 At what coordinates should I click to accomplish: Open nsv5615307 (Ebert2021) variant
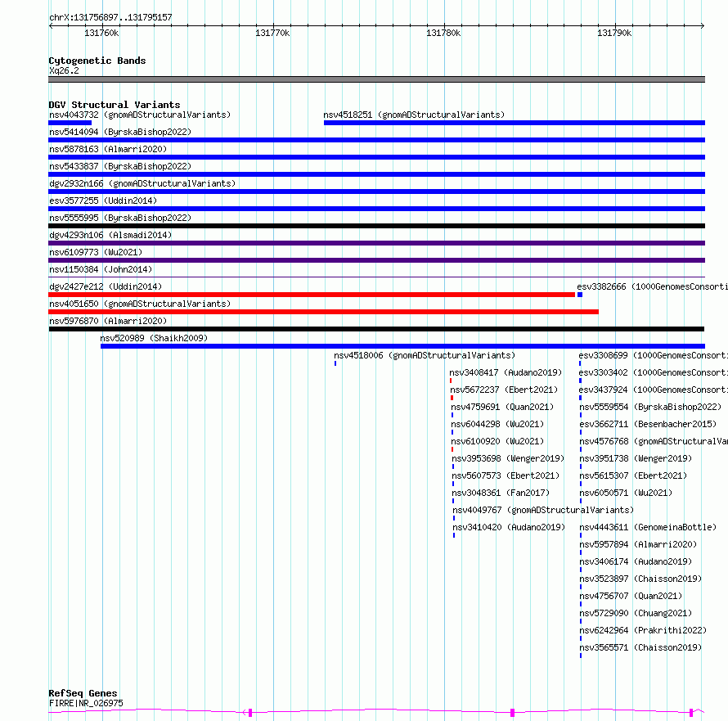click(633, 475)
